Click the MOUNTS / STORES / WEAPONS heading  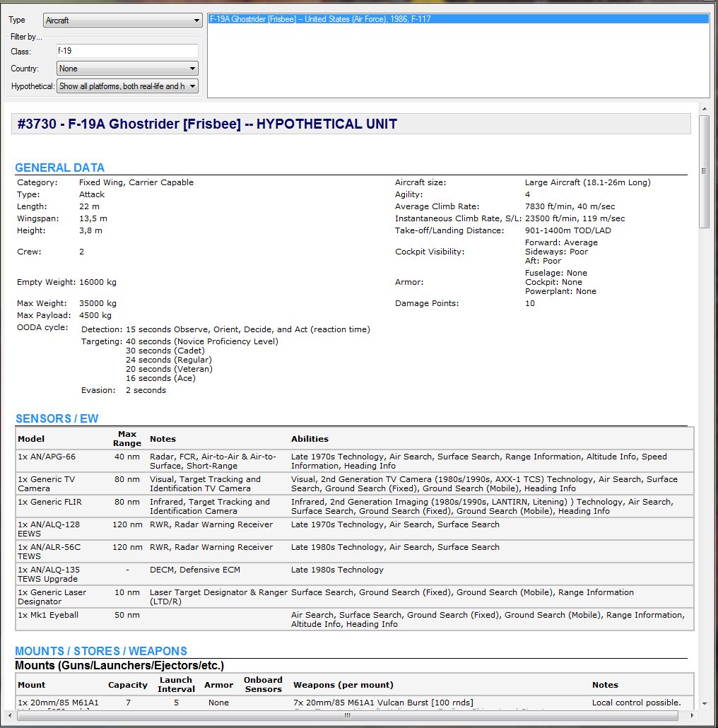(101, 651)
